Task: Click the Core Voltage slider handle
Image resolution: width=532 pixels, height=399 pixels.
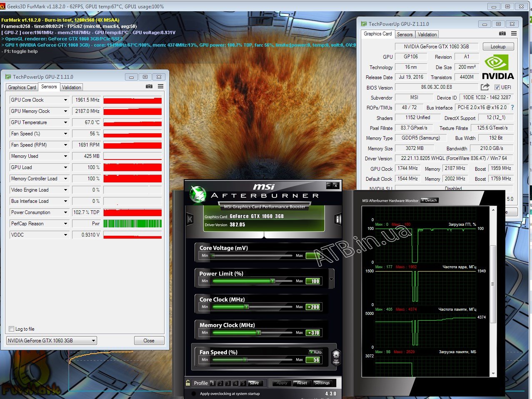Action: coord(213,255)
